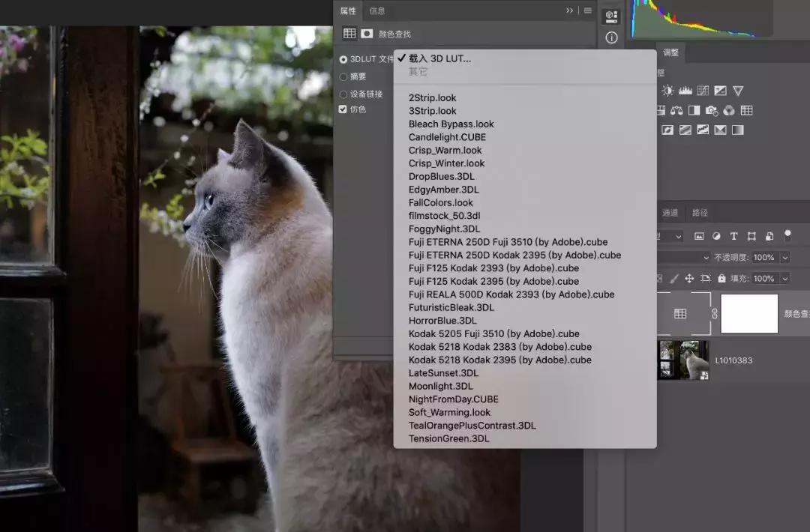Click 载入 3D LUT... menu entry
This screenshot has width=810, height=532.
tap(440, 58)
